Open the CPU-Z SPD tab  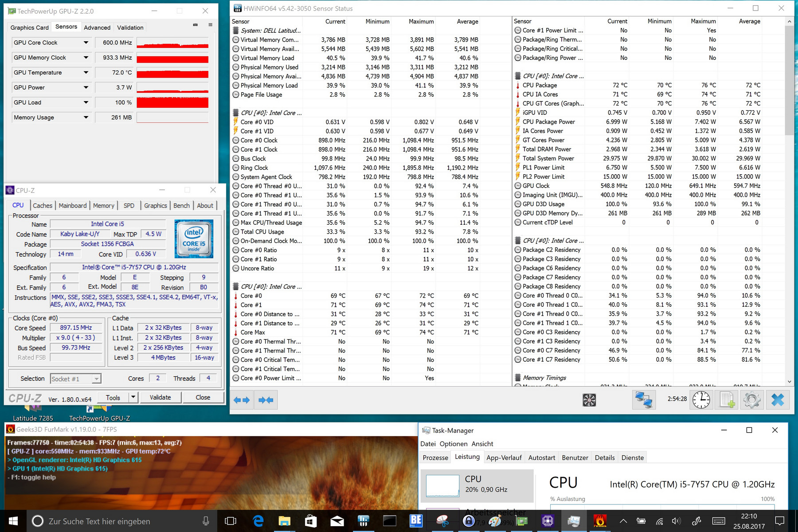coord(129,205)
